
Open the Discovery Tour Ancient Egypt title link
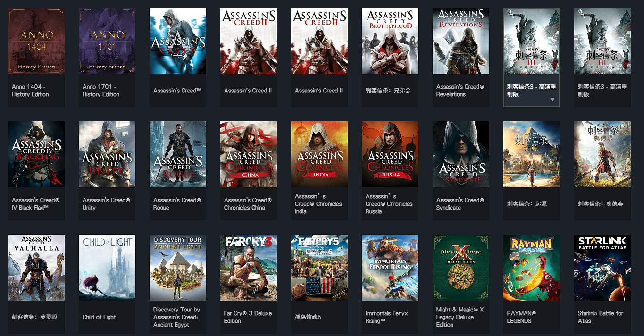(176, 317)
